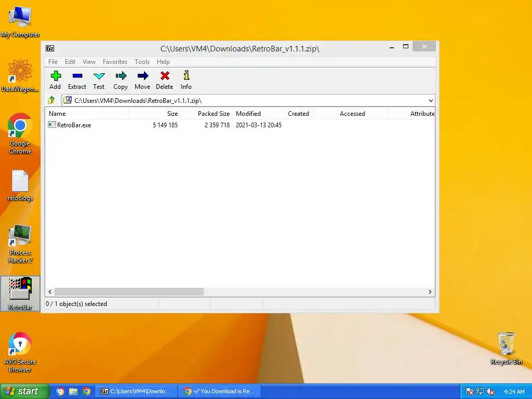
Task: Sort by the Created column header
Action: 311,114
